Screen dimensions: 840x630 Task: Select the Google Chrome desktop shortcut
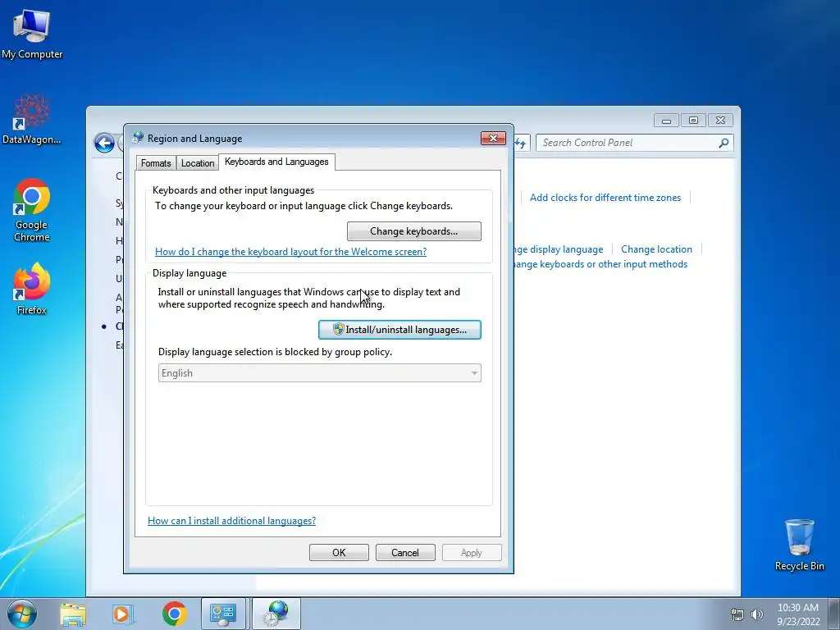[32, 210]
